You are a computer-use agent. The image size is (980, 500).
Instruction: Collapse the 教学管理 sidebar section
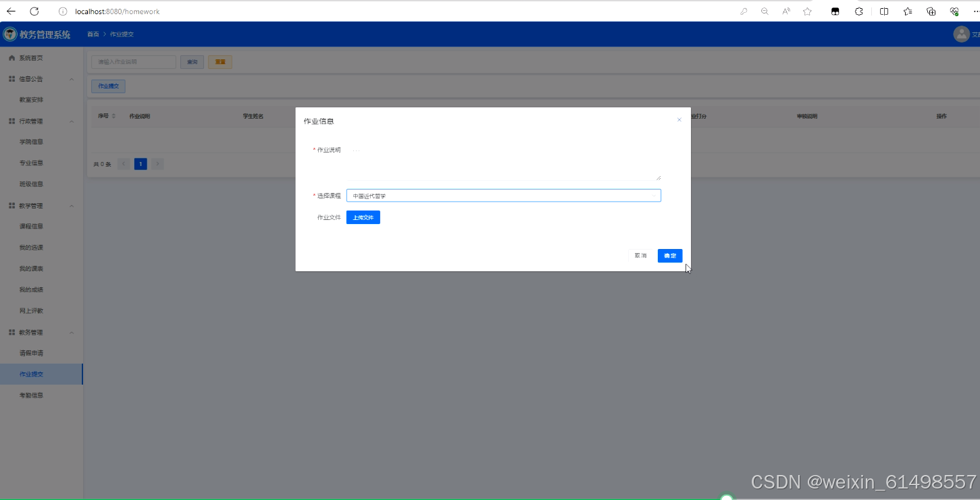coord(71,205)
